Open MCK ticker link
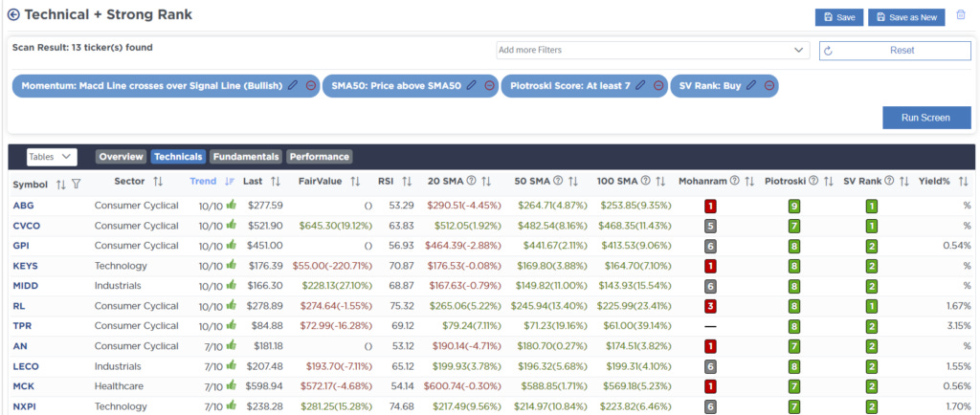Screen dimensions: 980x415 point(23,386)
